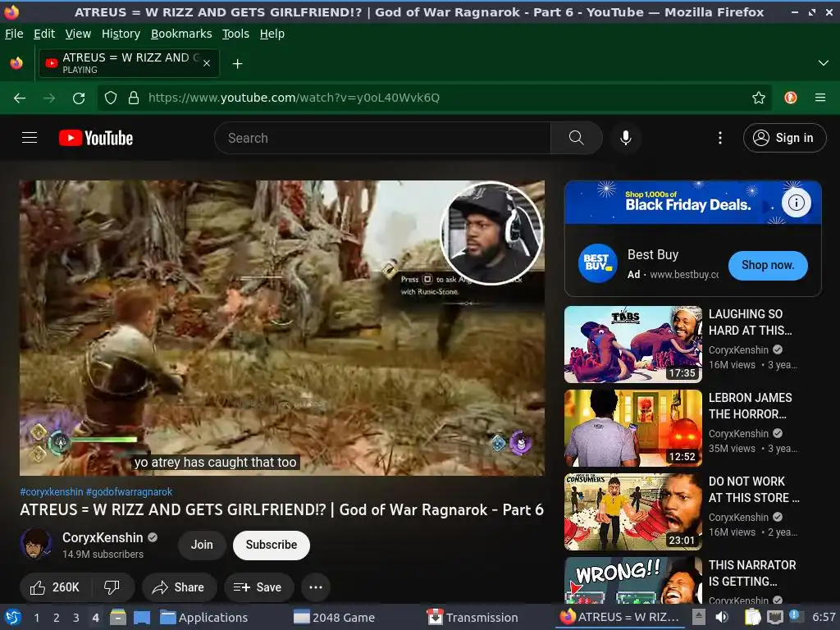Click the #coryxkenshin hashtag
840x630 pixels.
click(x=52, y=492)
